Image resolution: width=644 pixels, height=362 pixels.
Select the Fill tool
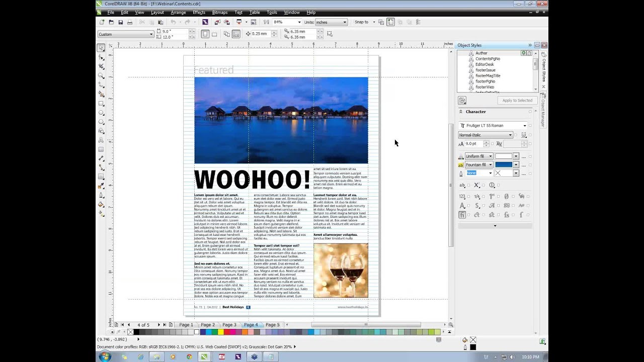pos(101,204)
